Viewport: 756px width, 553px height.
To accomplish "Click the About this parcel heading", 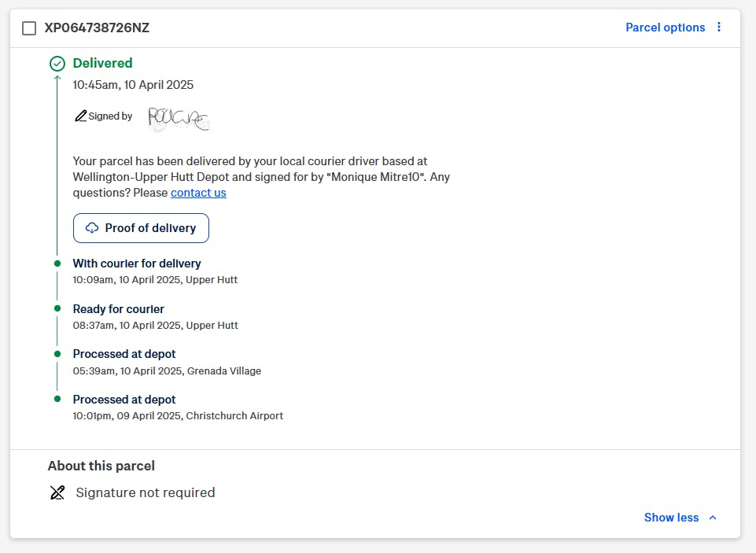I will click(x=101, y=466).
